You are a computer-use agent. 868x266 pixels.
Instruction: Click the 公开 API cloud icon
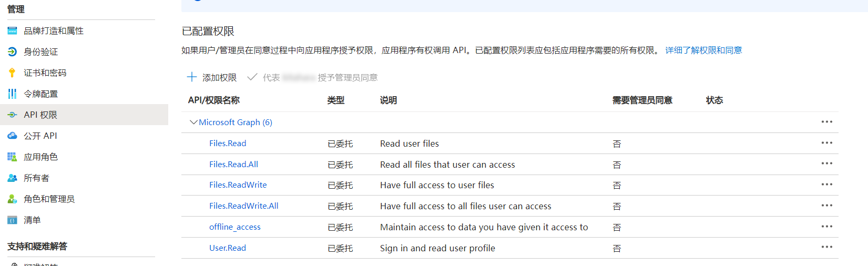click(x=12, y=136)
